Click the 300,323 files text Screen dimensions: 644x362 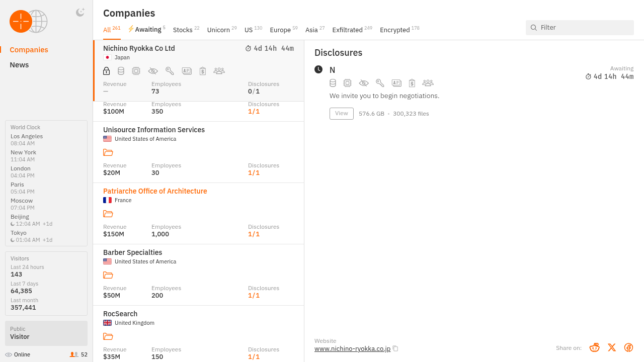411,114
